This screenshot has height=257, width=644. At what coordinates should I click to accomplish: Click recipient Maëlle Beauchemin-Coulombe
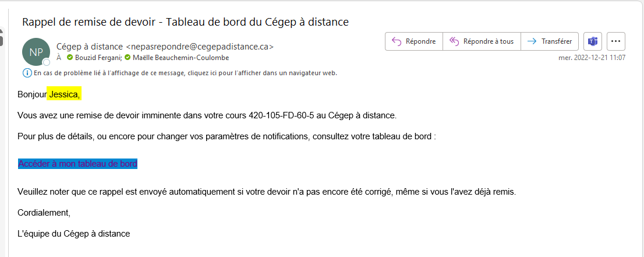point(181,58)
